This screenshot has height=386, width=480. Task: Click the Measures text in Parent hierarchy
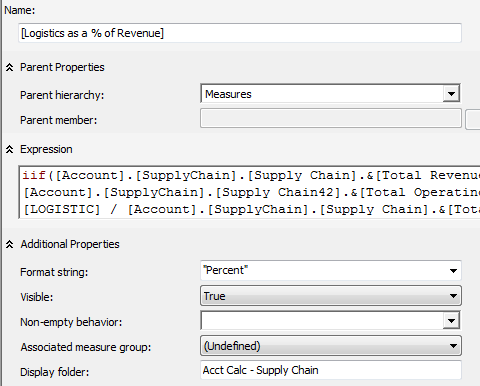point(228,94)
